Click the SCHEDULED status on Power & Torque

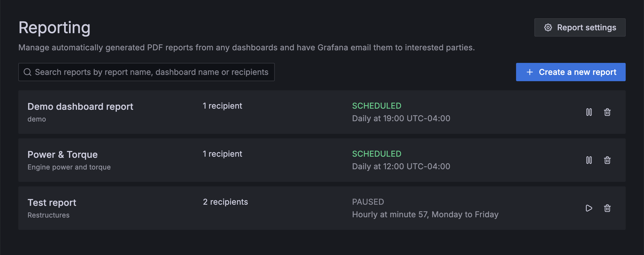[x=377, y=154]
